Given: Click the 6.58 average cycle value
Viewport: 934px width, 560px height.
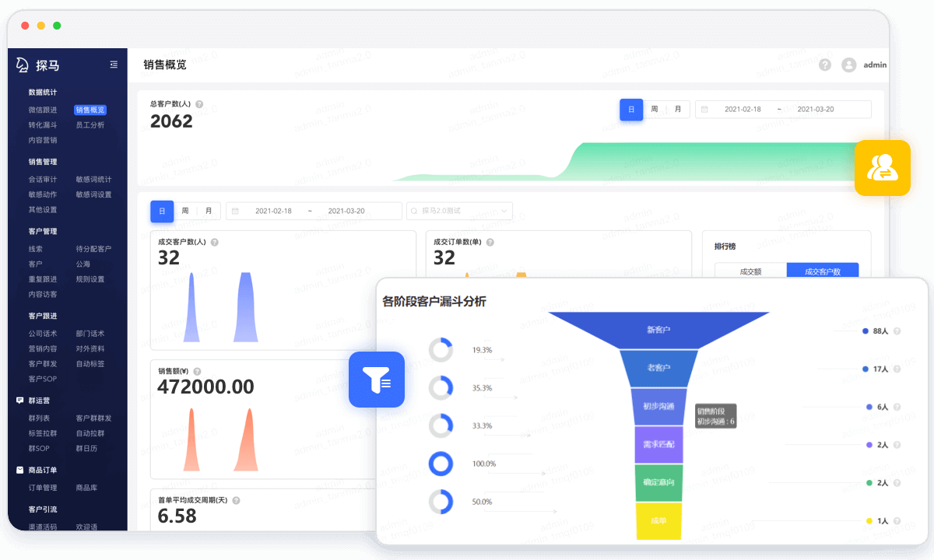Looking at the screenshot, I should [177, 516].
